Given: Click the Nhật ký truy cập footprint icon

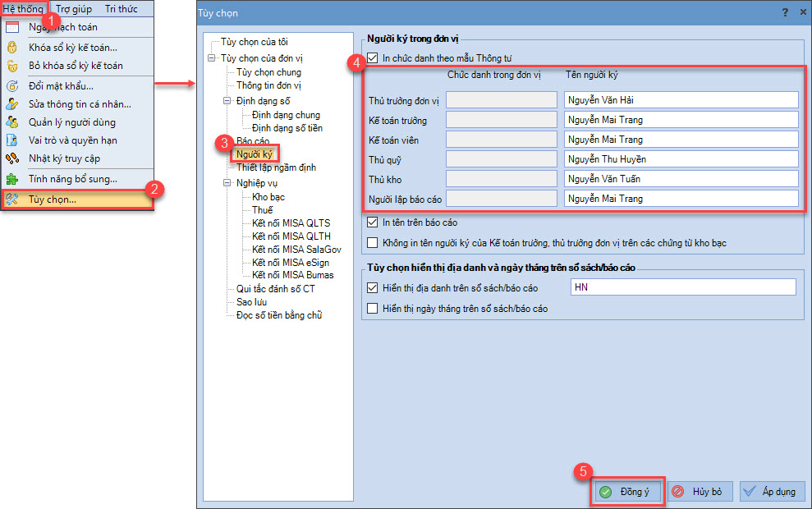Looking at the screenshot, I should tap(12, 158).
